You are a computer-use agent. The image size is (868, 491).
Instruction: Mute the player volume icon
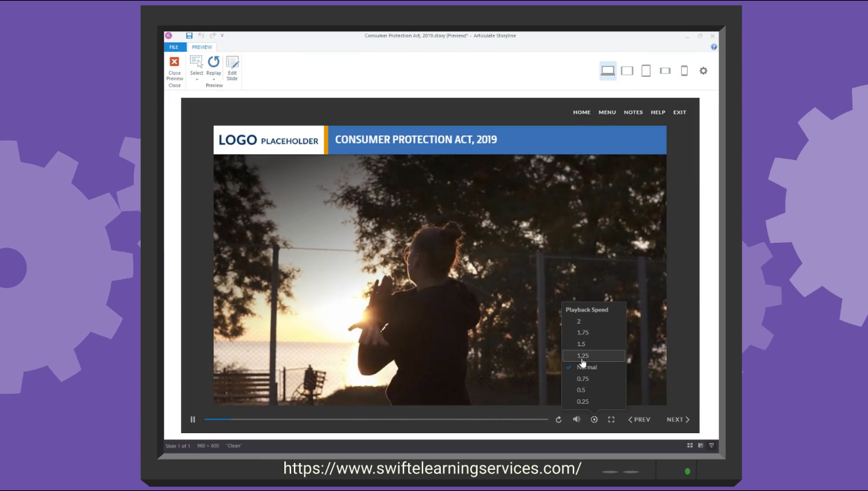(576, 420)
